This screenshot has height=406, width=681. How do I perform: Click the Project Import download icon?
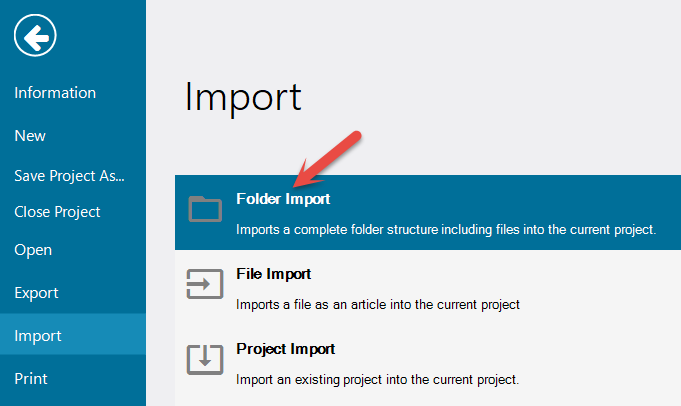point(205,360)
